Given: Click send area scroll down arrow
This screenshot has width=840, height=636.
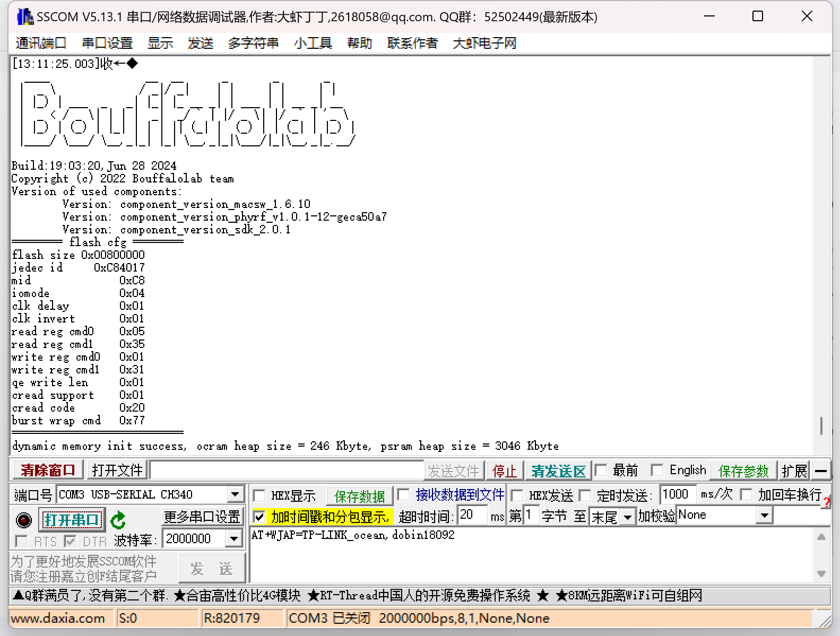Looking at the screenshot, I should pyautogui.click(x=821, y=574).
